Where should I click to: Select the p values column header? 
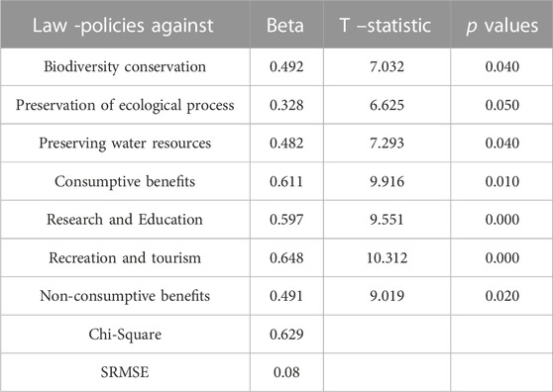click(x=502, y=26)
